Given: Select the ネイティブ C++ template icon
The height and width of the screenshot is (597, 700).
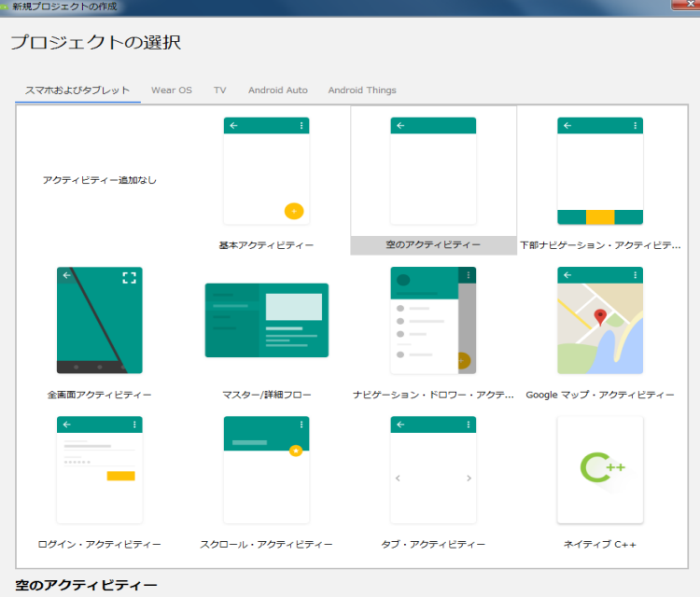Looking at the screenshot, I should (x=600, y=469).
